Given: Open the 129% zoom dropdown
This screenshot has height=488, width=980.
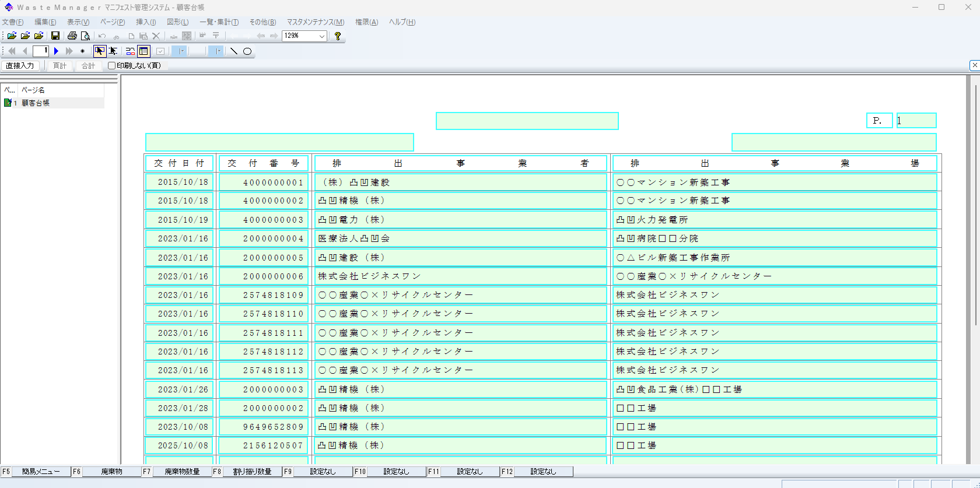Looking at the screenshot, I should coord(321,36).
